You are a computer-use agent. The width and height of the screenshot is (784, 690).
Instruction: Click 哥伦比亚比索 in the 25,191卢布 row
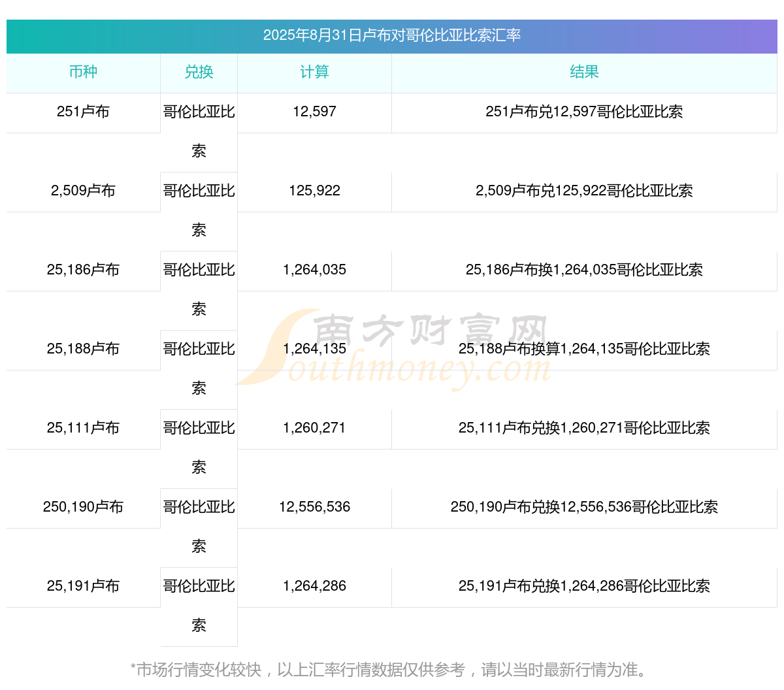(x=199, y=606)
